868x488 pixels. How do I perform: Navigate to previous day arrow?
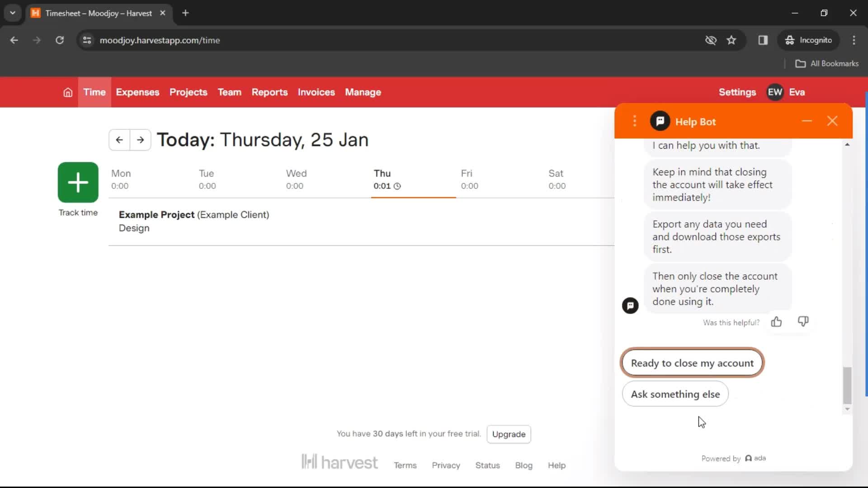point(119,140)
